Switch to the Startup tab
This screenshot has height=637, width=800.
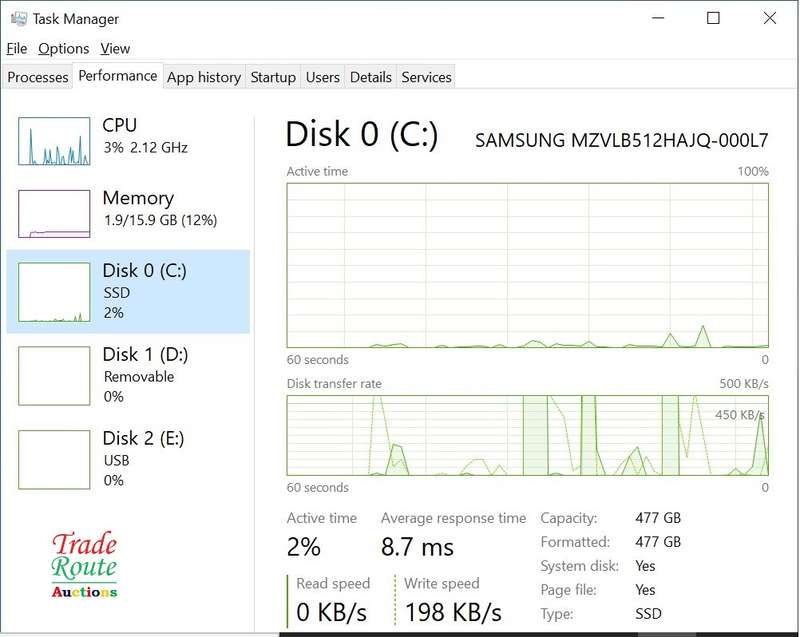click(273, 77)
